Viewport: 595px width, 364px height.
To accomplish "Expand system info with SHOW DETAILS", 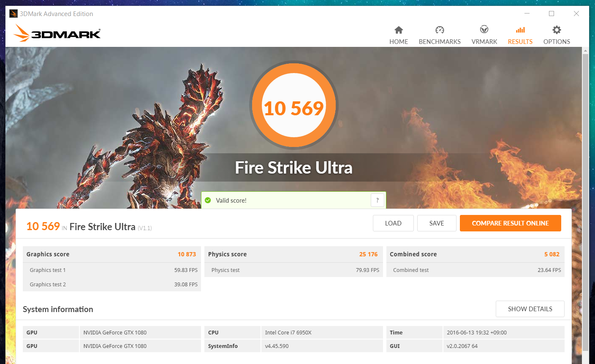I will [x=530, y=309].
